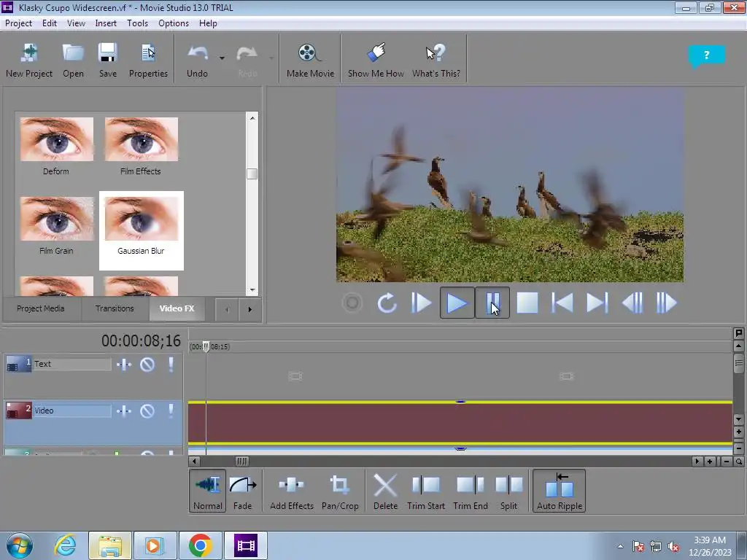Image resolution: width=747 pixels, height=560 pixels.
Task: Choose the Gaussian Blur effect
Action: (141, 230)
